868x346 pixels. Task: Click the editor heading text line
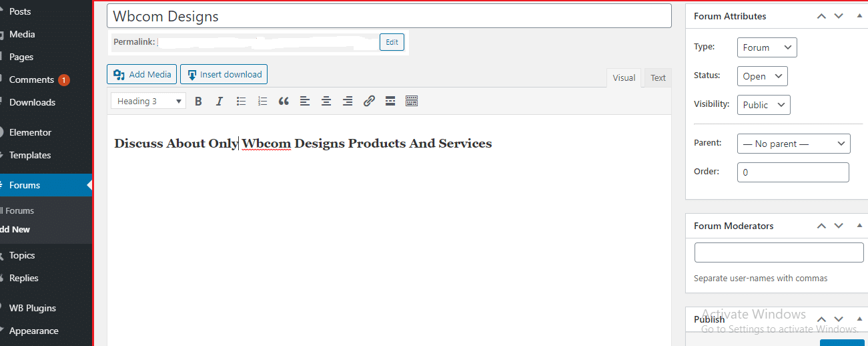pos(303,144)
